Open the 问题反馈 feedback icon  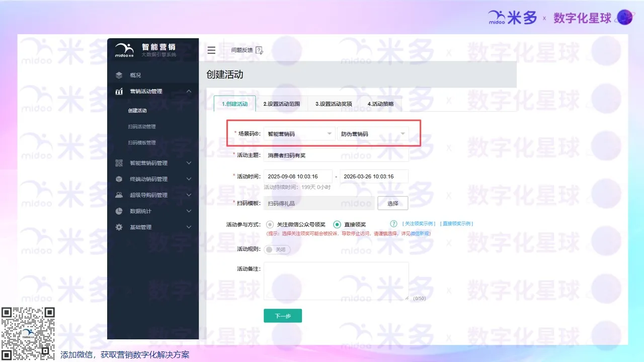pyautogui.click(x=259, y=50)
